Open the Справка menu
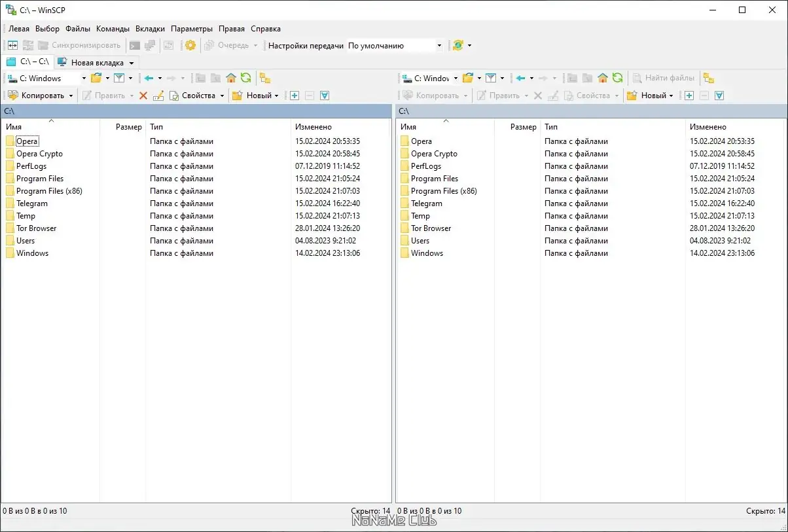 click(266, 29)
